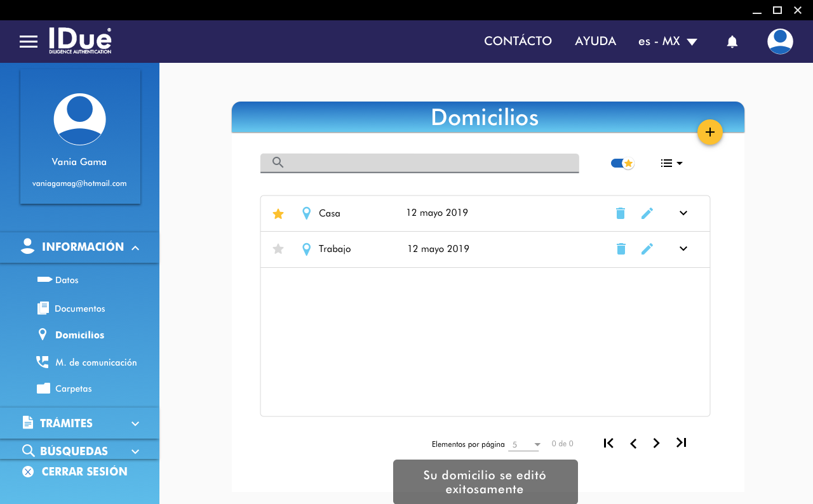Click the CONTÁCTO link
The width and height of the screenshot is (813, 504).
518,41
